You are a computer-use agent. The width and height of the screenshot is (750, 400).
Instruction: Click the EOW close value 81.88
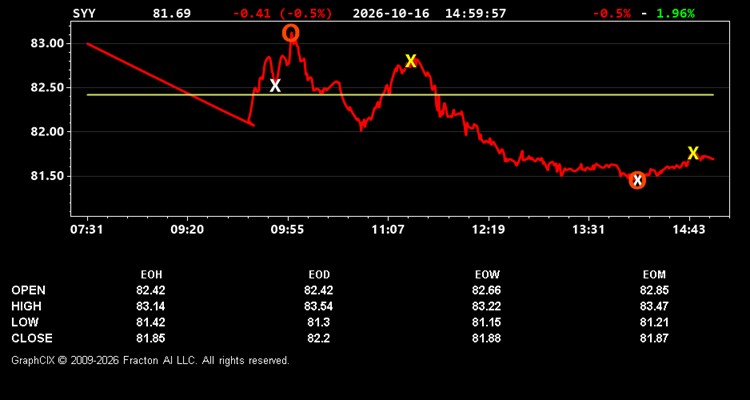486,338
